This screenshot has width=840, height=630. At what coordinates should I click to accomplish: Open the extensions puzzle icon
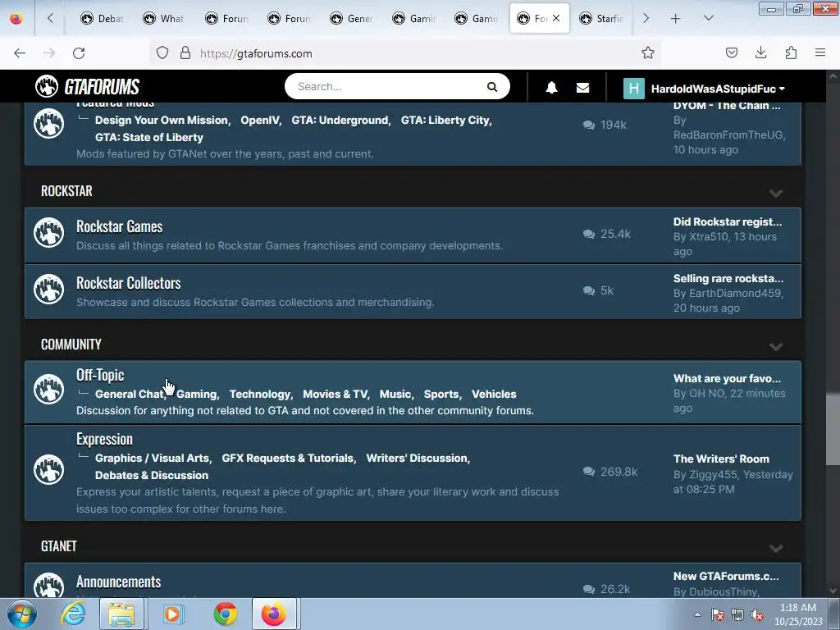[791, 52]
